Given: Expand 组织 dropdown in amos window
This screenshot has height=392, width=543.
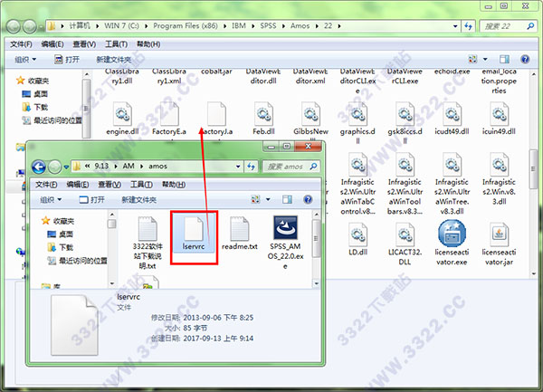Looking at the screenshot, I should coord(51,199).
